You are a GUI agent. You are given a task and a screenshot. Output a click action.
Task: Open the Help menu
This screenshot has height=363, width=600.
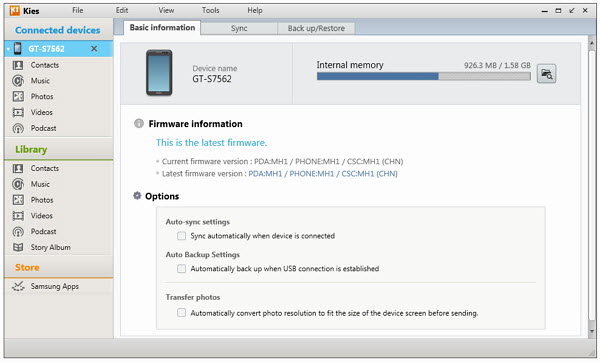click(255, 10)
